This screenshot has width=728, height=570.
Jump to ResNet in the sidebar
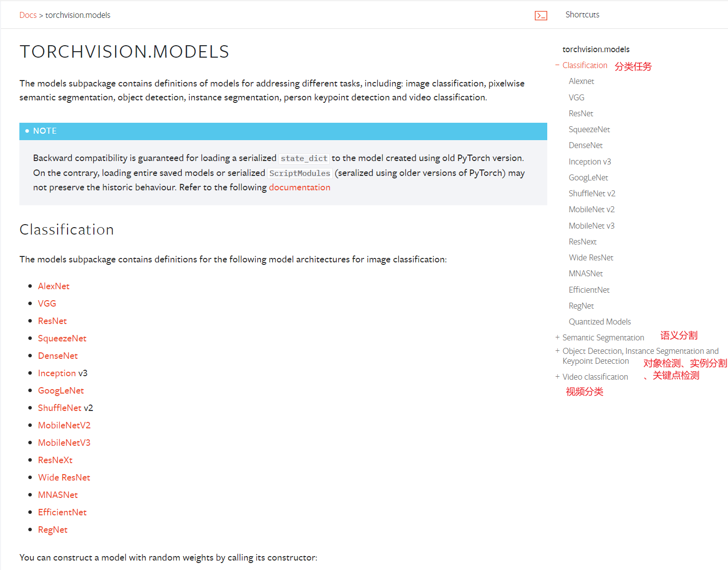point(581,113)
